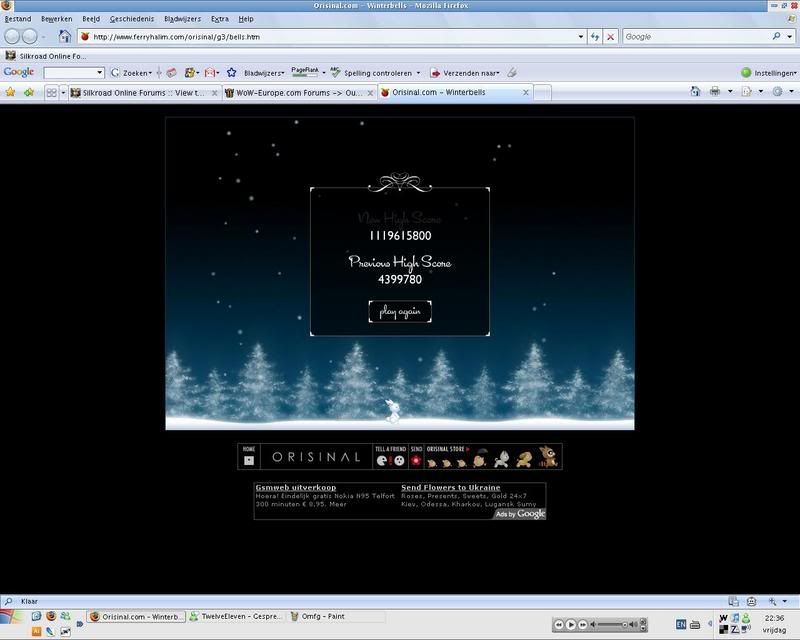Expand the address bar history dropdown
This screenshot has height=640, width=800.
pyautogui.click(x=581, y=37)
